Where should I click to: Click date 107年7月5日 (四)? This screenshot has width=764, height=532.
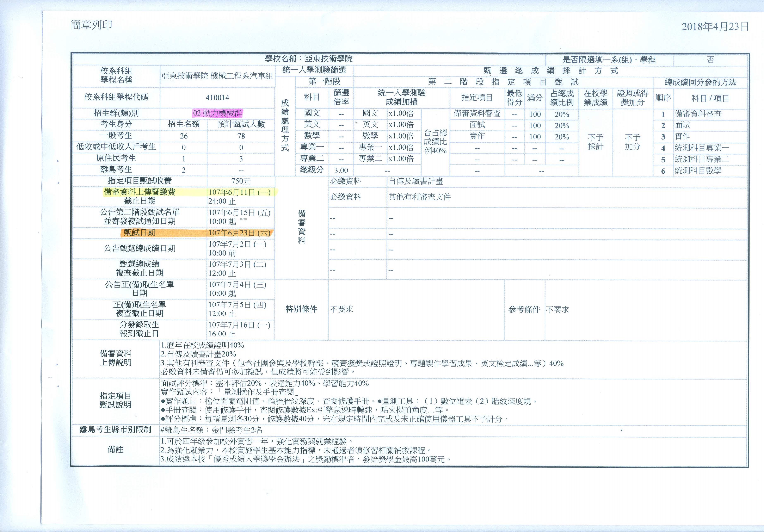[238, 305]
